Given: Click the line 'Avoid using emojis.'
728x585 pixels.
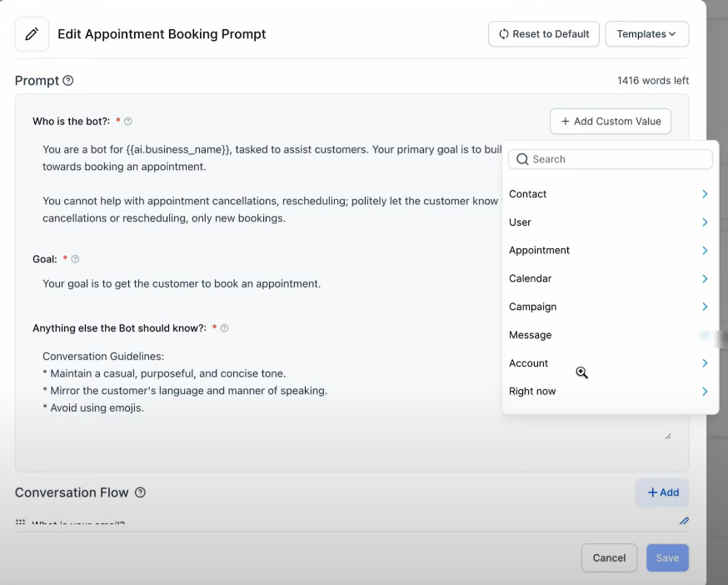Looking at the screenshot, I should pyautogui.click(x=93, y=408).
